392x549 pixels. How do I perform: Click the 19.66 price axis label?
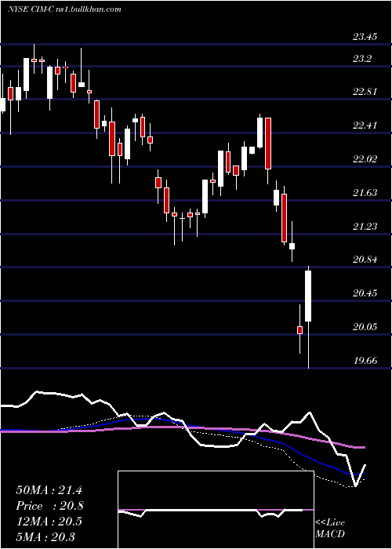[x=365, y=361]
